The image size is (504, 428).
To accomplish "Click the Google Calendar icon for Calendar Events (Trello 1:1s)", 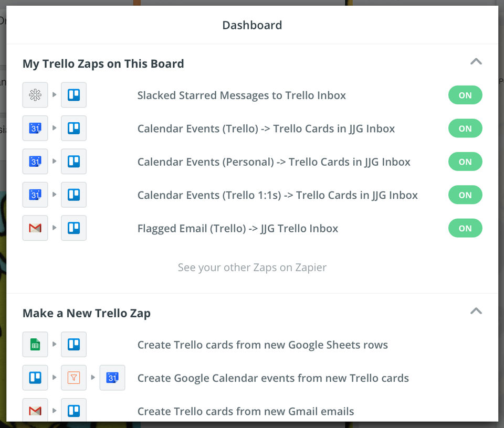I will pyautogui.click(x=35, y=195).
